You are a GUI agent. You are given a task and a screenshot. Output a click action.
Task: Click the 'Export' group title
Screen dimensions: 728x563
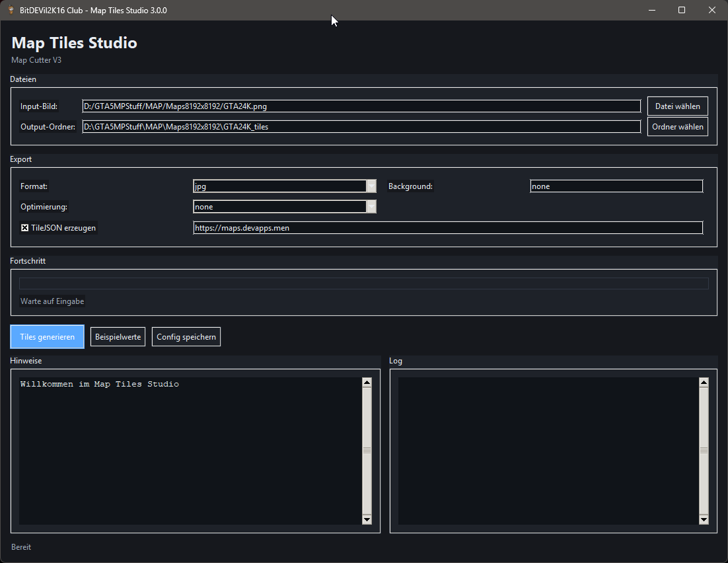pyautogui.click(x=21, y=159)
